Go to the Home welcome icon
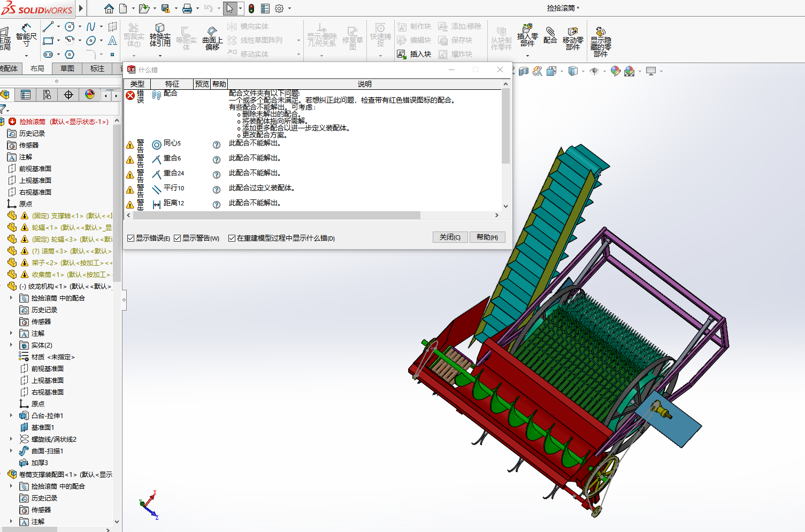Screen dimensions: 805x532 coord(109,9)
